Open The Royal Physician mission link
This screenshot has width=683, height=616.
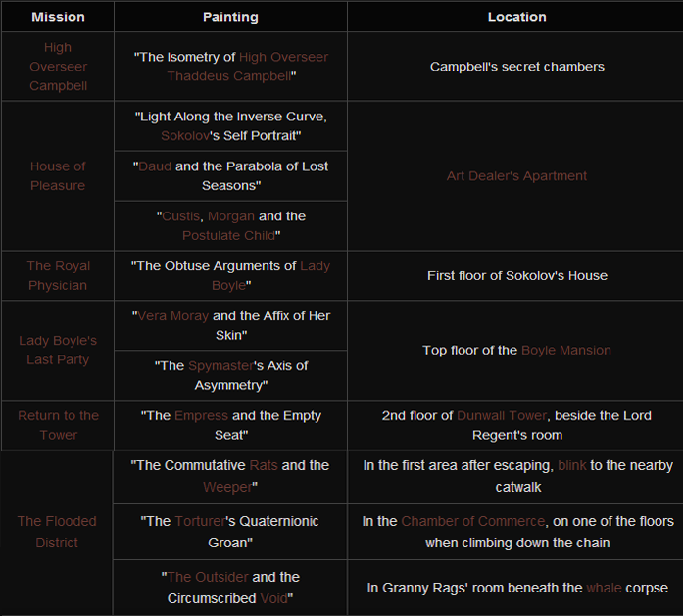coord(58,275)
